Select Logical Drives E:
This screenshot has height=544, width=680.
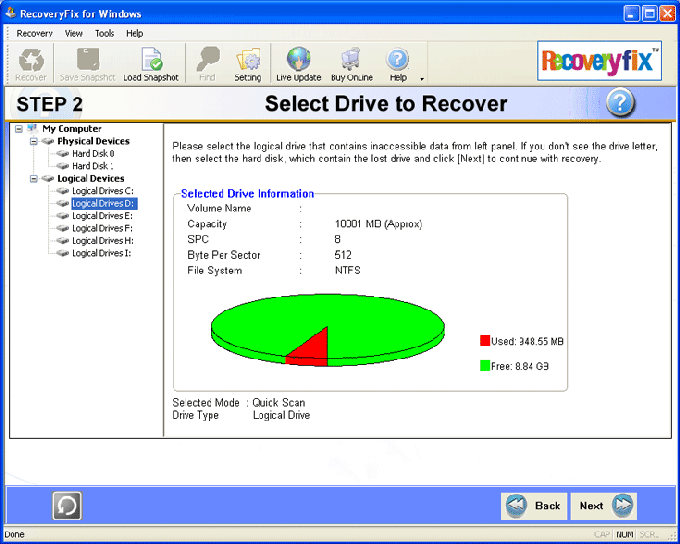(102, 216)
